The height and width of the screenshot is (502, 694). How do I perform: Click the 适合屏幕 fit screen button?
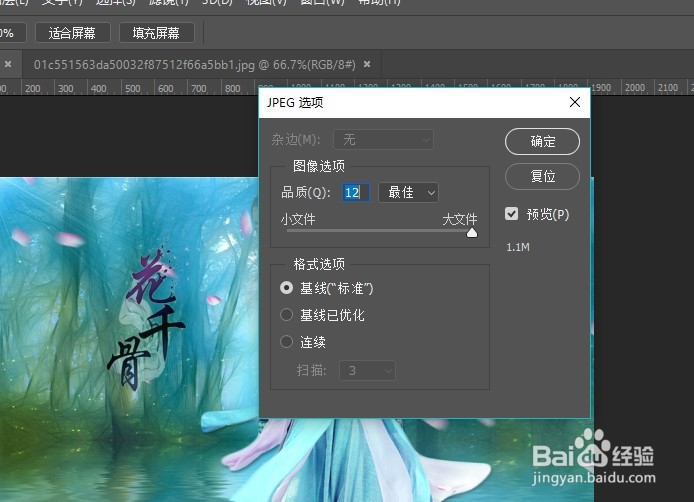[x=73, y=33]
